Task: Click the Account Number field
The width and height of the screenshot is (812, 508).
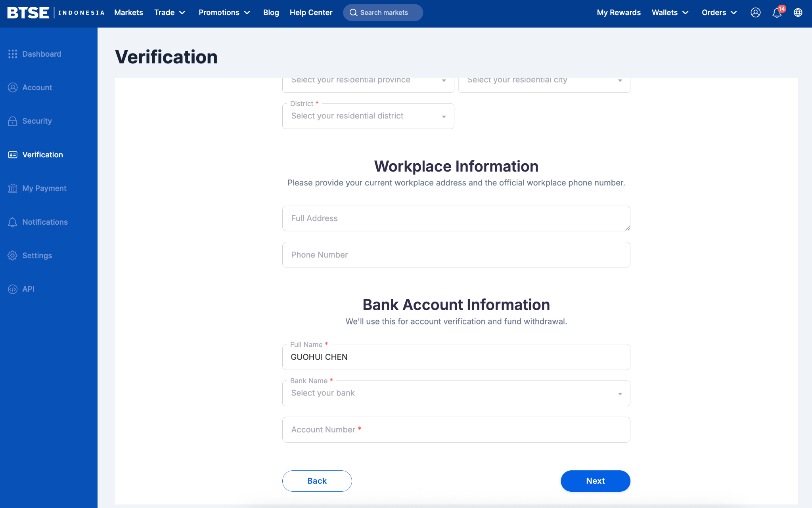Action: 456,430
